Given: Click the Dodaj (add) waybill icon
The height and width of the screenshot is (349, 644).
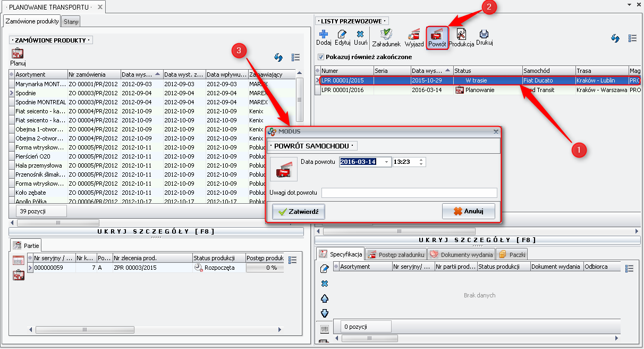Looking at the screenshot, I should [324, 35].
